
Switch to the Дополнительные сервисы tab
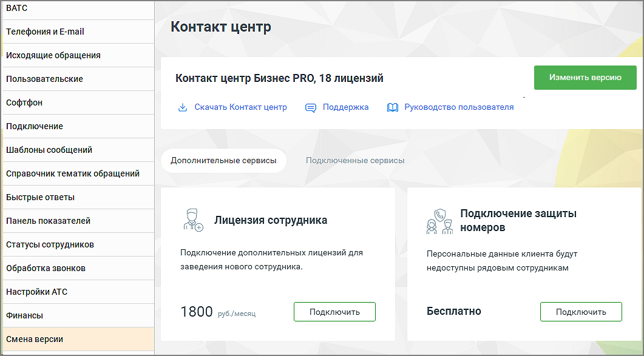click(223, 161)
